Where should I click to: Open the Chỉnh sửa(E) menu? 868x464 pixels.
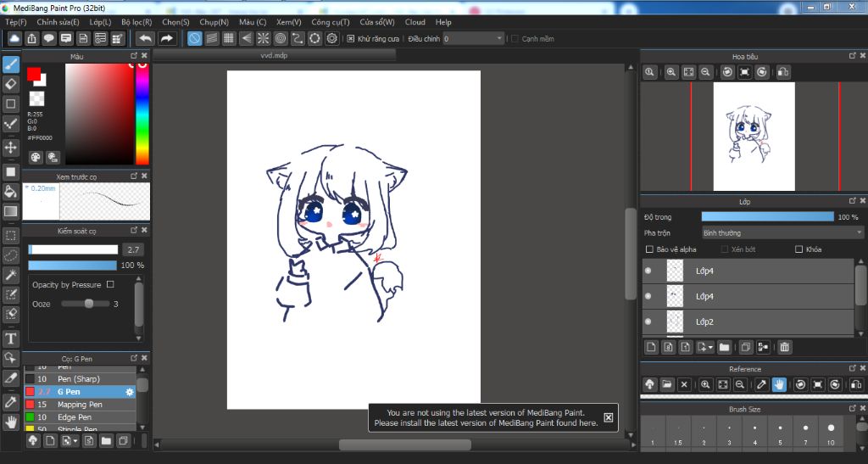pyautogui.click(x=58, y=22)
